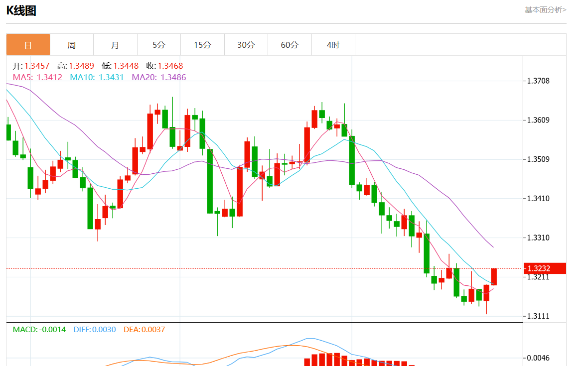Viewport: 588px width, 366px height.
Task: Open the 基本面分析> link
Action: pyautogui.click(x=545, y=10)
